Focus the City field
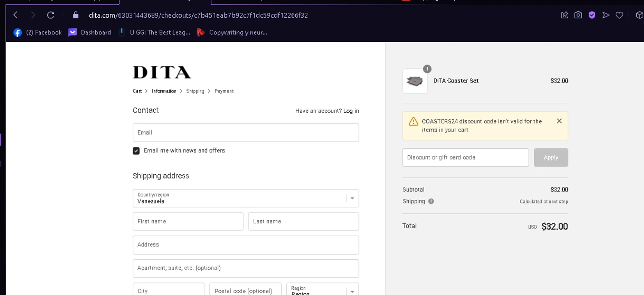This screenshot has width=644, height=295. tap(168, 289)
